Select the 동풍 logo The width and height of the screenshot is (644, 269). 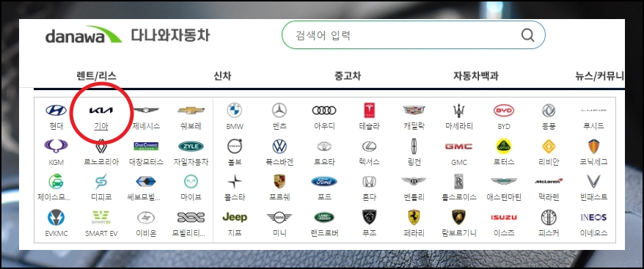click(549, 110)
